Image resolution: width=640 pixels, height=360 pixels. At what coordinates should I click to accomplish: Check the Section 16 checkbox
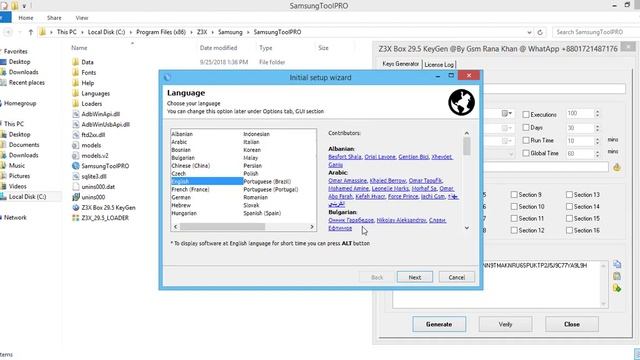click(x=569, y=230)
